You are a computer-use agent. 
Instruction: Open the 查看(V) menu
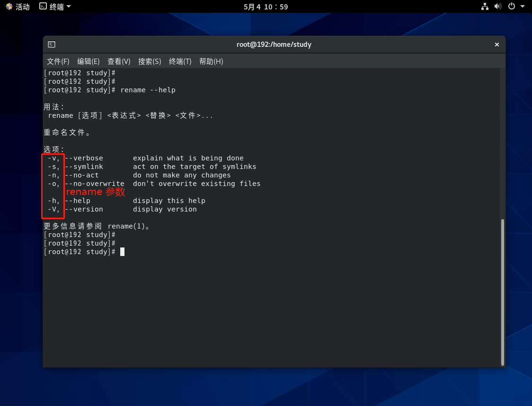(x=119, y=62)
